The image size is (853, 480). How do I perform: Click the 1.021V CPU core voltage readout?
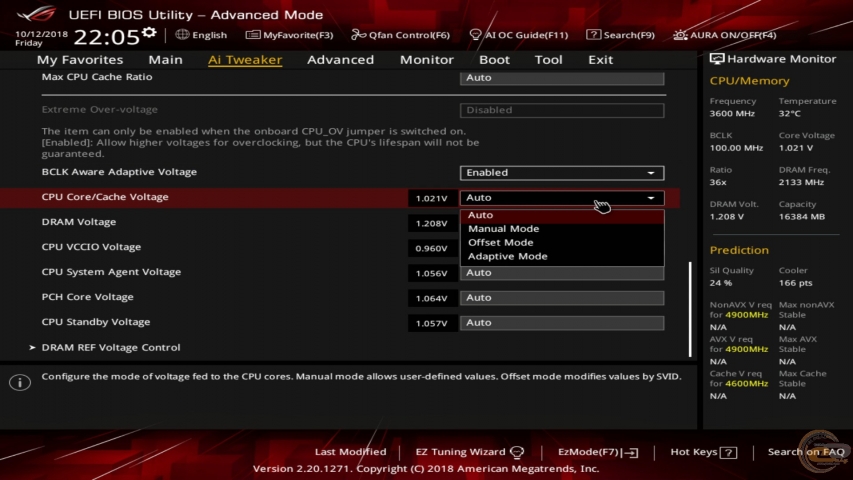coord(432,198)
